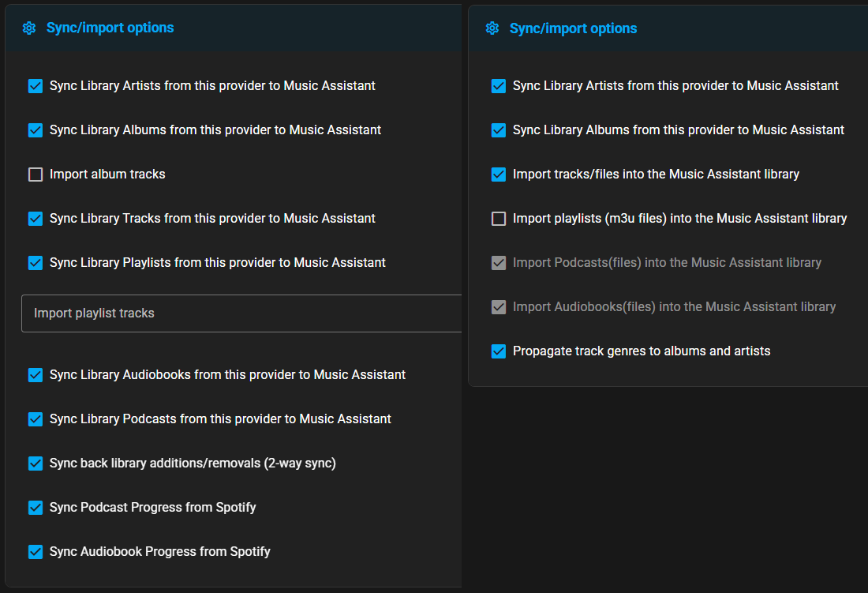The width and height of the screenshot is (868, 593).
Task: Turn off Propagate track genres to albums and artists
Action: [x=499, y=351]
